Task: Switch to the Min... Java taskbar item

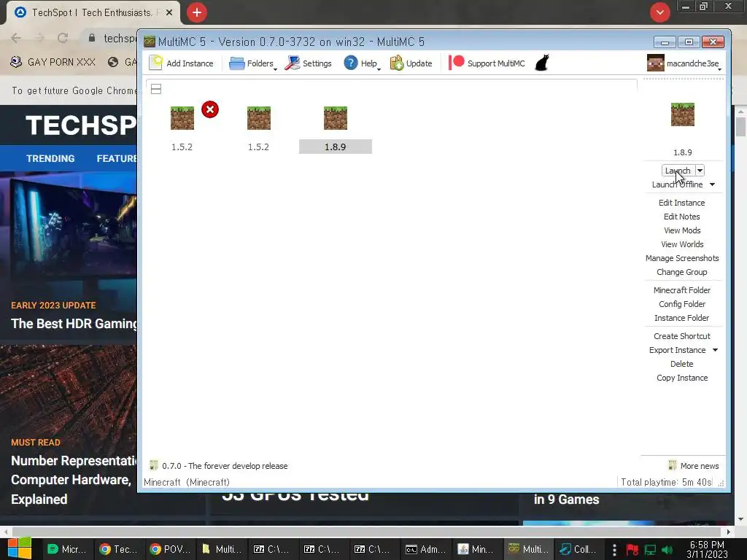Action: 476,549
